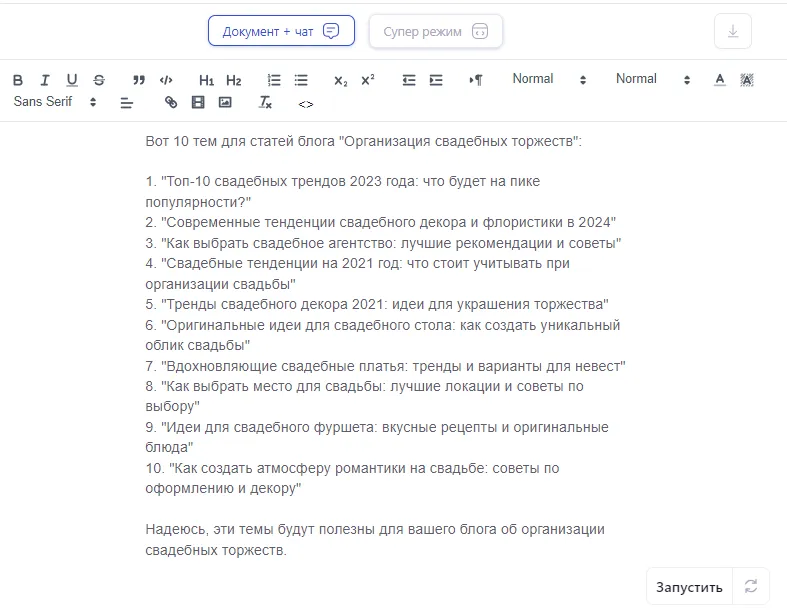Image resolution: width=787 pixels, height=616 pixels.
Task: Open the text color picker
Action: point(720,79)
